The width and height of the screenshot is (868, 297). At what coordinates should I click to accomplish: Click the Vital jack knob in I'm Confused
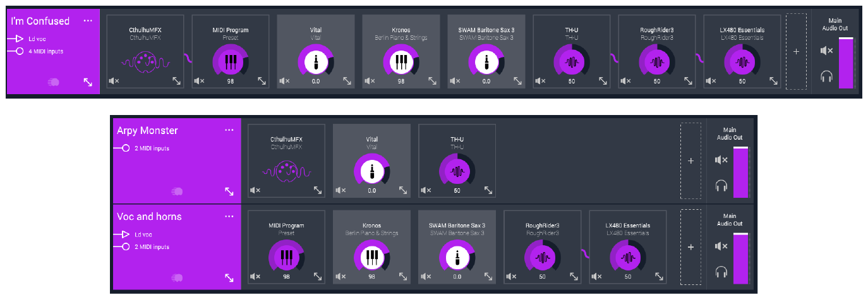[x=315, y=62]
